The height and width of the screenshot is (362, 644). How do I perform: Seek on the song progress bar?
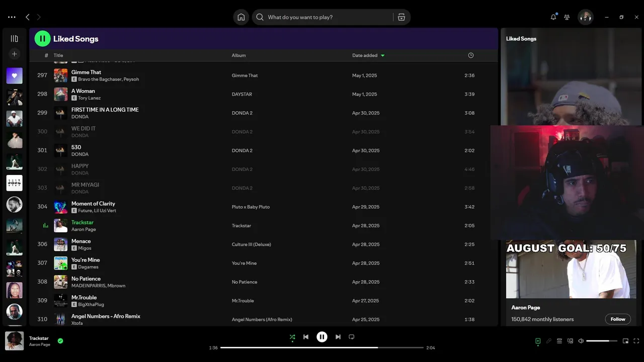click(322, 347)
